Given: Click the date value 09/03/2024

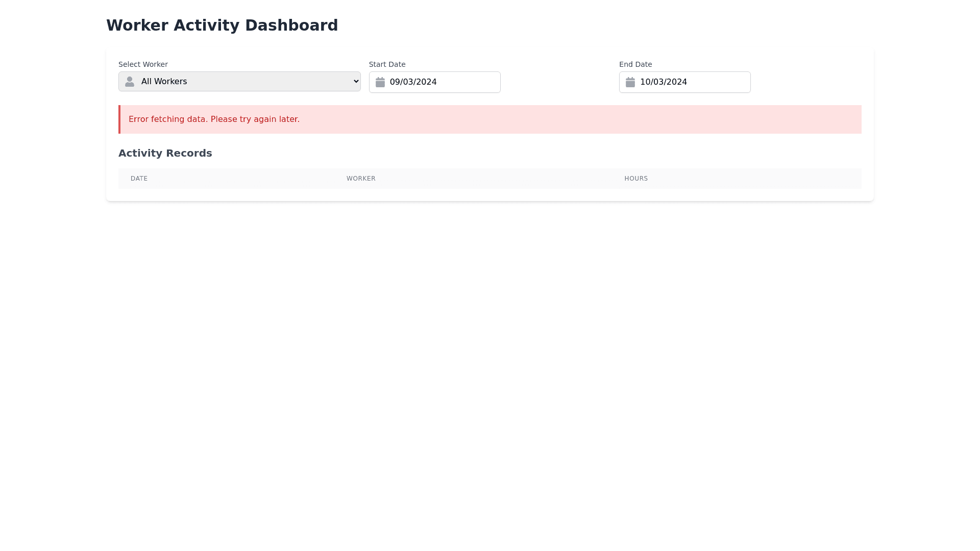Looking at the screenshot, I should coord(413,82).
